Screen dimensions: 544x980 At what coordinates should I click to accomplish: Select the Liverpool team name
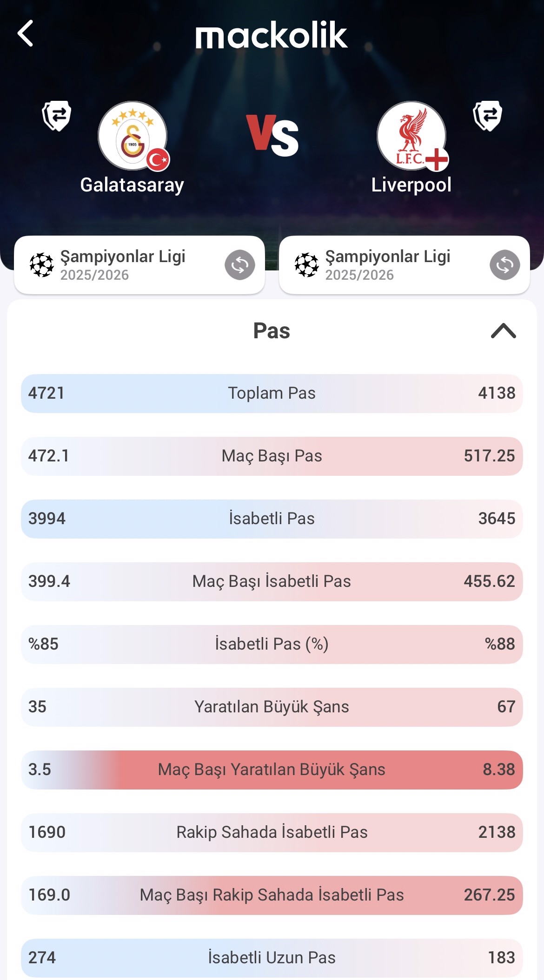411,185
